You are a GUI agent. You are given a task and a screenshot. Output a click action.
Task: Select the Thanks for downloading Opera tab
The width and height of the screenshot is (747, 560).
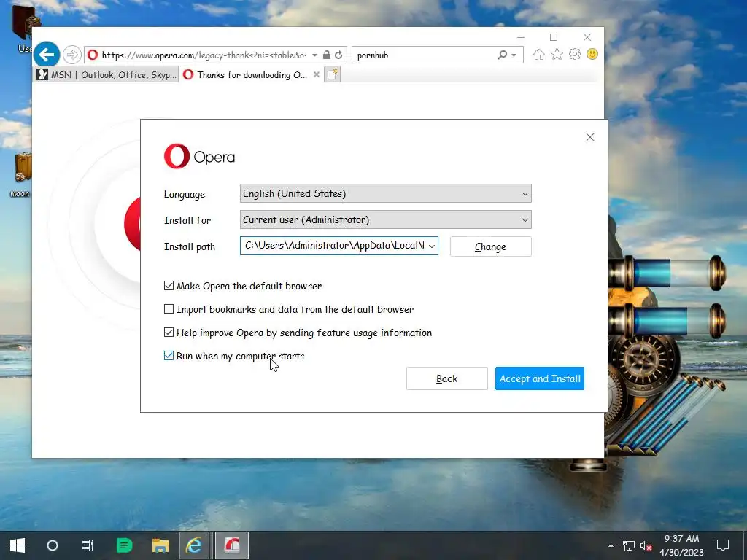tap(247, 74)
